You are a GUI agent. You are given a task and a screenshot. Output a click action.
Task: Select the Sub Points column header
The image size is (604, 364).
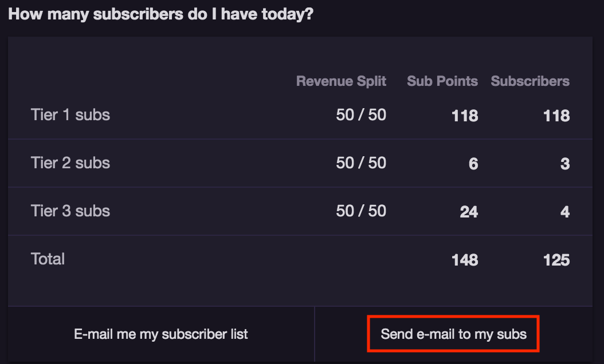442,81
